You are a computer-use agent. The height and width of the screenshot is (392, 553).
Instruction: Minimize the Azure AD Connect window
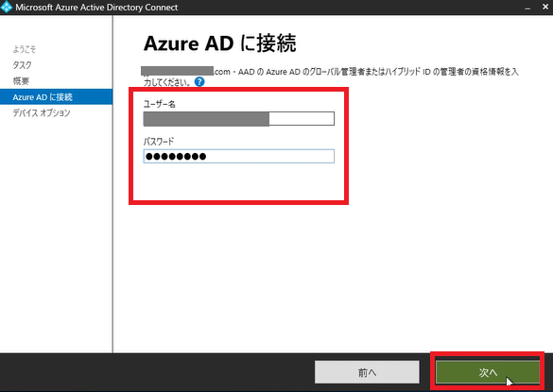click(x=527, y=8)
